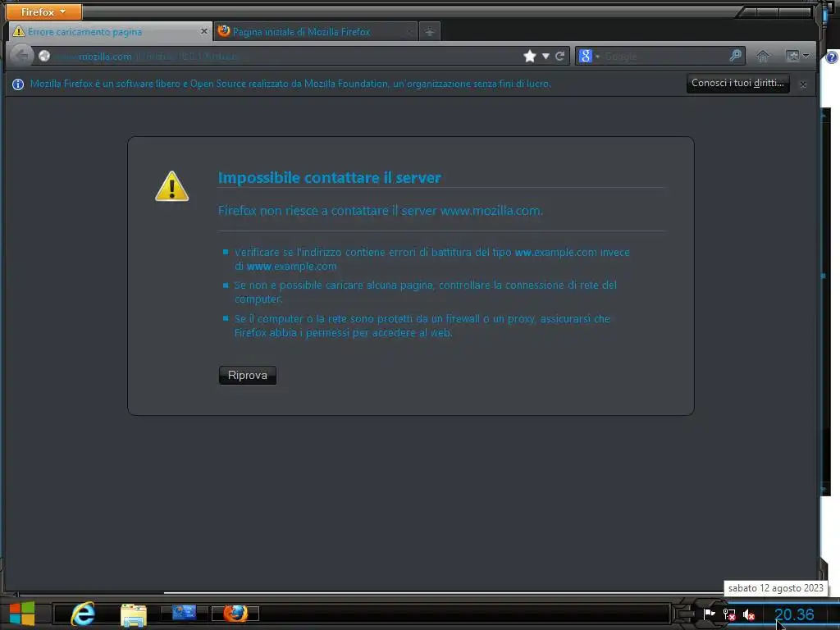Click the info icon in the notification bar
Image resolution: width=840 pixels, height=630 pixels.
(x=18, y=84)
